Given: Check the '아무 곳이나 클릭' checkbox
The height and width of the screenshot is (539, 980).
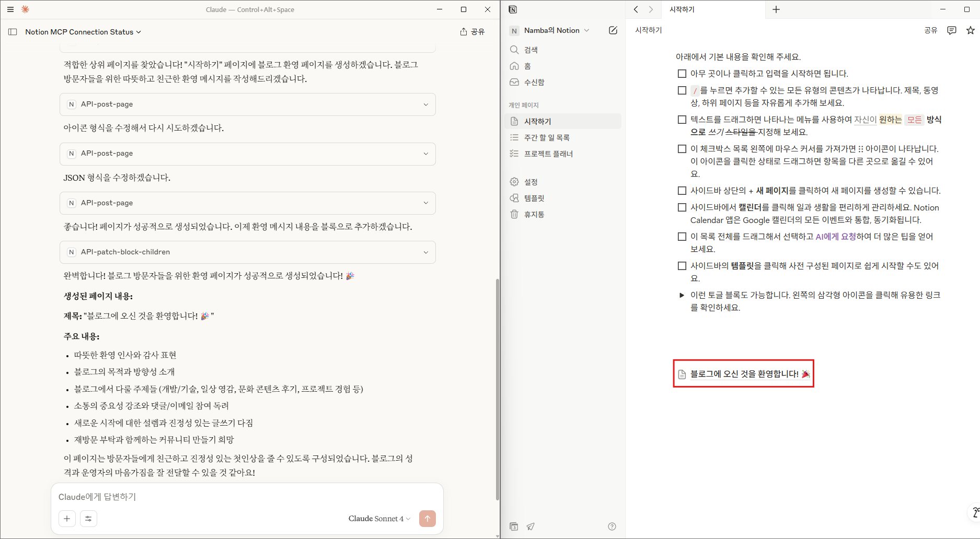Looking at the screenshot, I should click(682, 73).
